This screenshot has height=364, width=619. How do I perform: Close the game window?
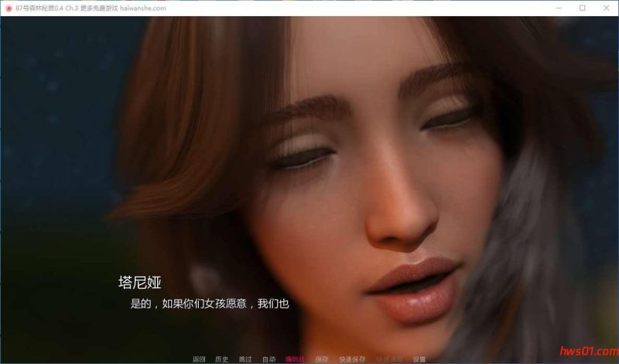coord(607,8)
